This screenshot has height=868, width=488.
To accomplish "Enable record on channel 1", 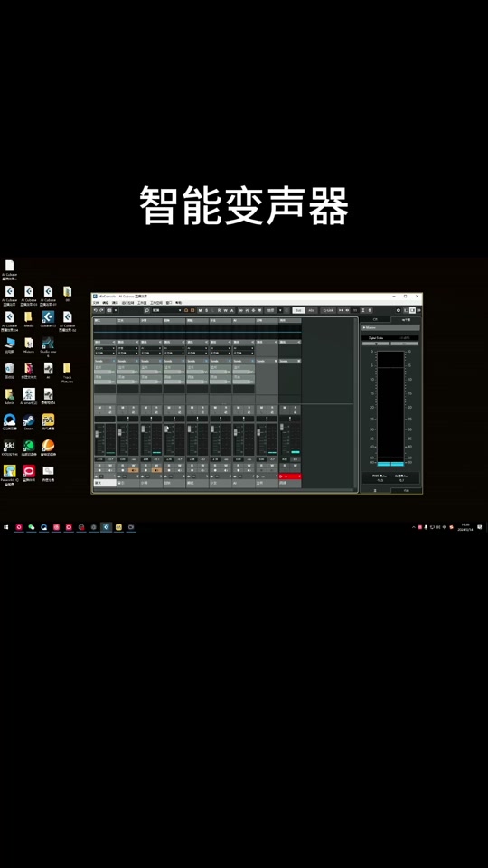I will [99, 470].
